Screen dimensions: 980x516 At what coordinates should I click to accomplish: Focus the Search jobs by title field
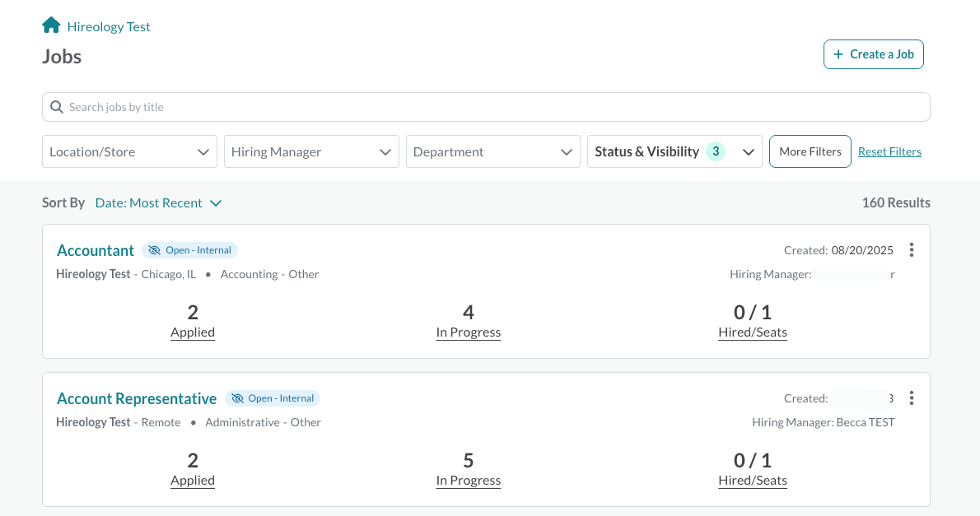pos(486,107)
